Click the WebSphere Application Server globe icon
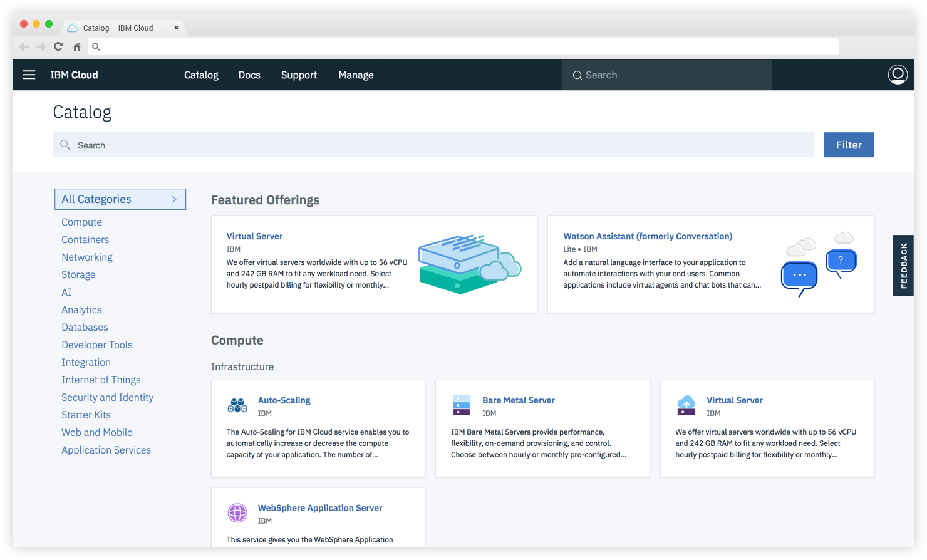This screenshot has width=927, height=560. [x=237, y=513]
